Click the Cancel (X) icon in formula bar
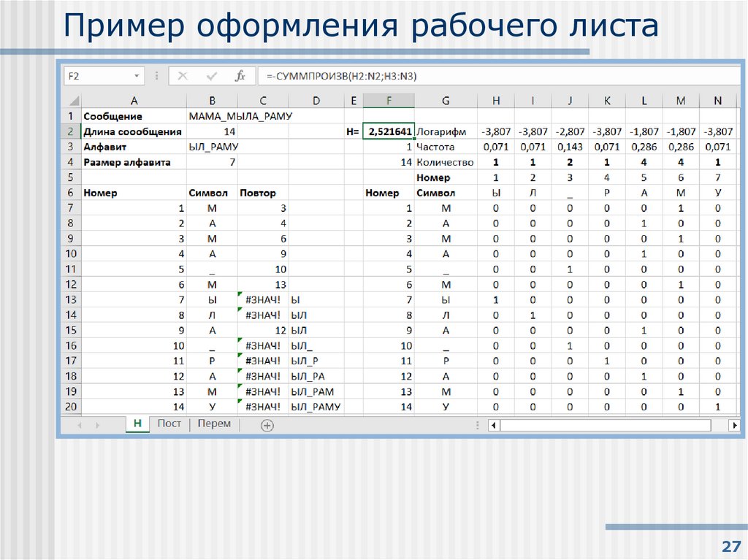This screenshot has height=560, width=748. tap(183, 75)
